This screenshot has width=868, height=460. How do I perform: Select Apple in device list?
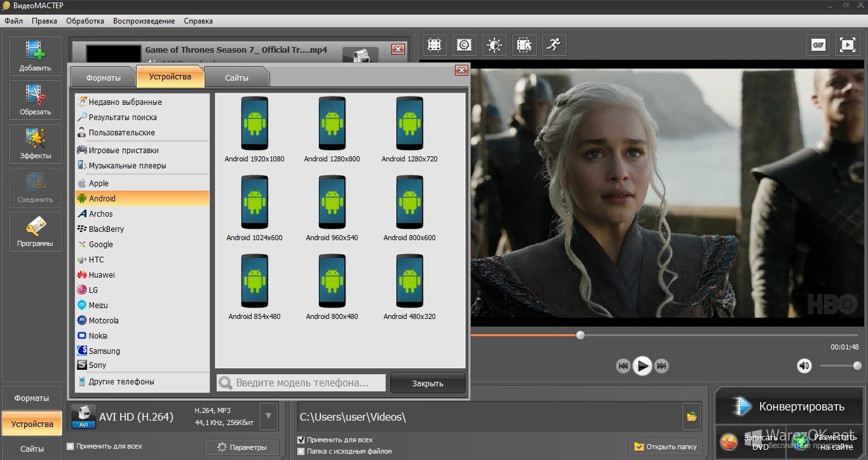(142, 183)
